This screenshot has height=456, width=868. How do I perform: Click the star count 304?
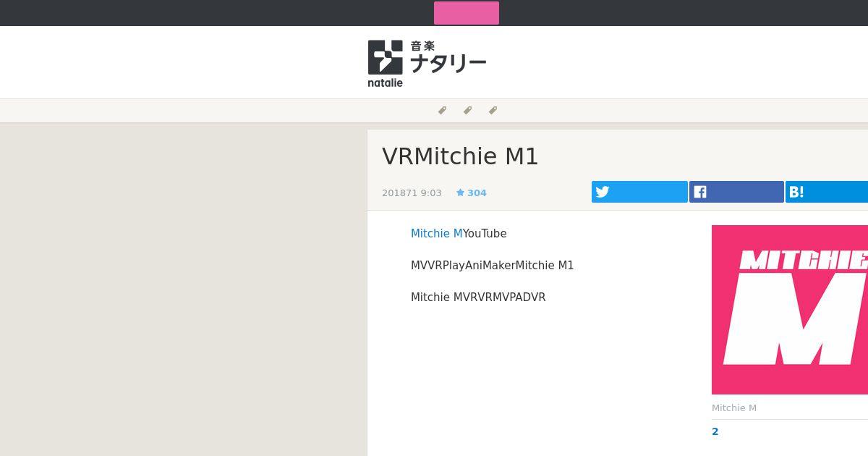[x=472, y=193]
